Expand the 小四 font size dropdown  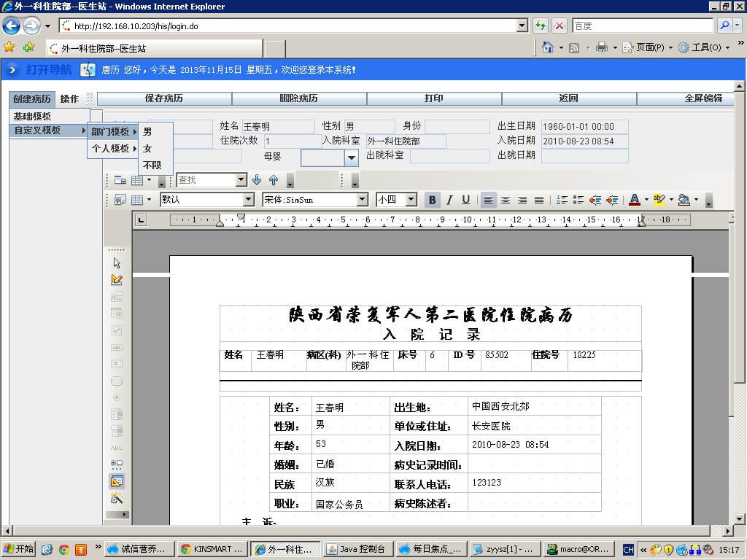click(x=410, y=198)
